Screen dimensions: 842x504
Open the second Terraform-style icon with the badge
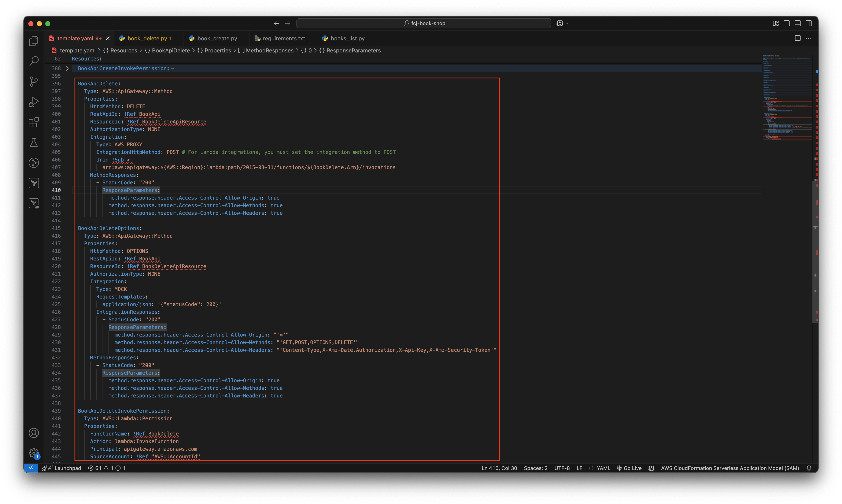pos(34,204)
